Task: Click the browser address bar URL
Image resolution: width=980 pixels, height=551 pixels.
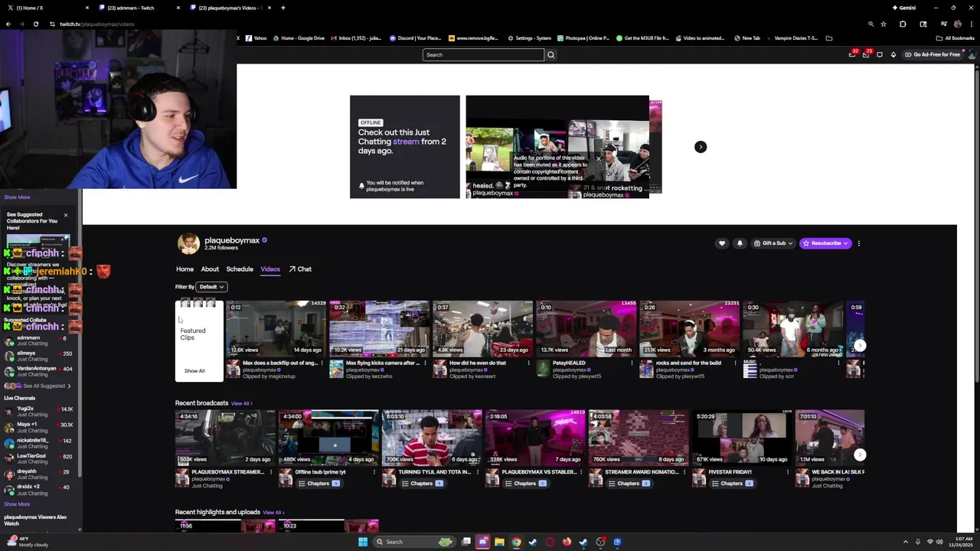Action: coord(97,24)
